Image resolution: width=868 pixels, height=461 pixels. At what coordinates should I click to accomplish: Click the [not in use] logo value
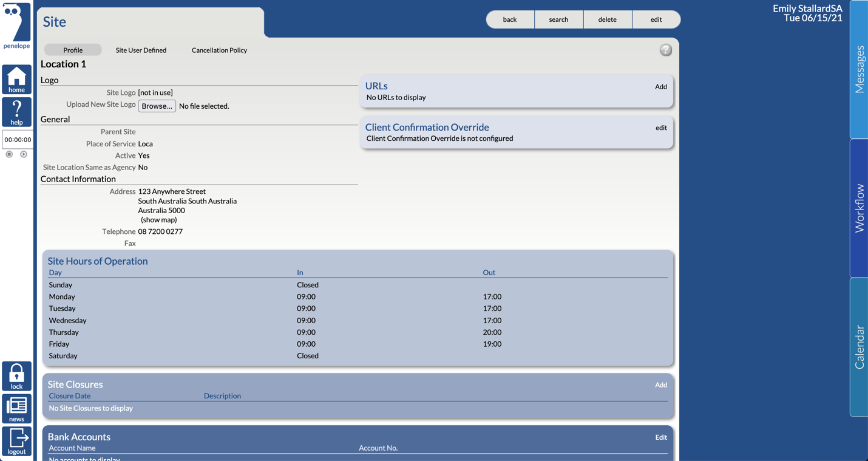(x=155, y=92)
